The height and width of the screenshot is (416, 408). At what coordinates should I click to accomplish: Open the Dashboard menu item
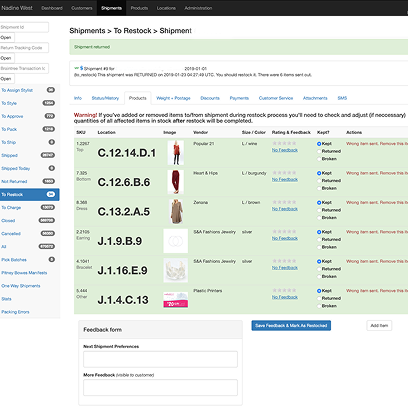click(x=52, y=8)
